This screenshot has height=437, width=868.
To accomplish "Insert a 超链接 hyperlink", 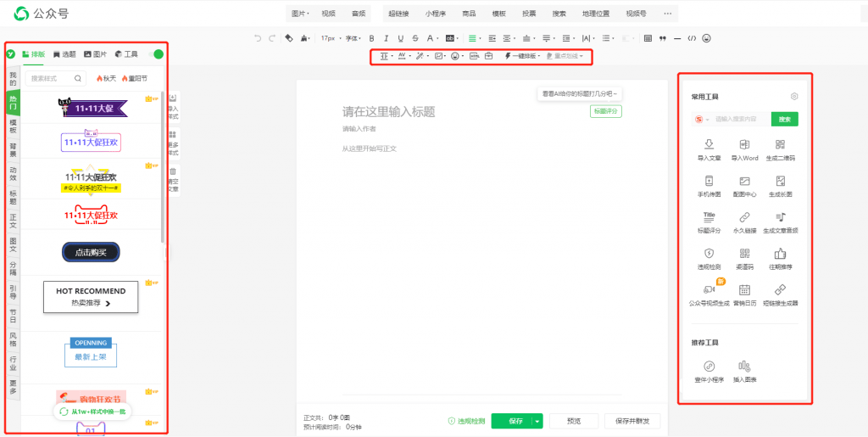I will coord(398,14).
